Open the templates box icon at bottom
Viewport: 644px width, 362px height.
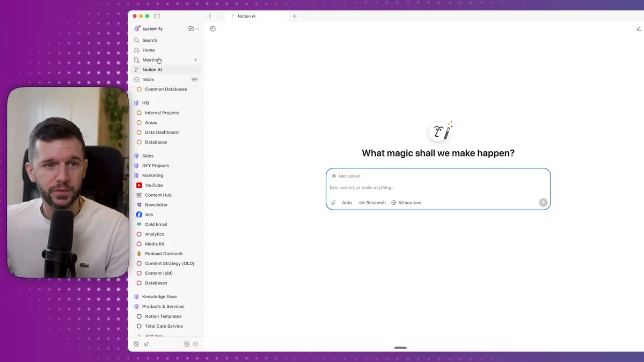187,344
